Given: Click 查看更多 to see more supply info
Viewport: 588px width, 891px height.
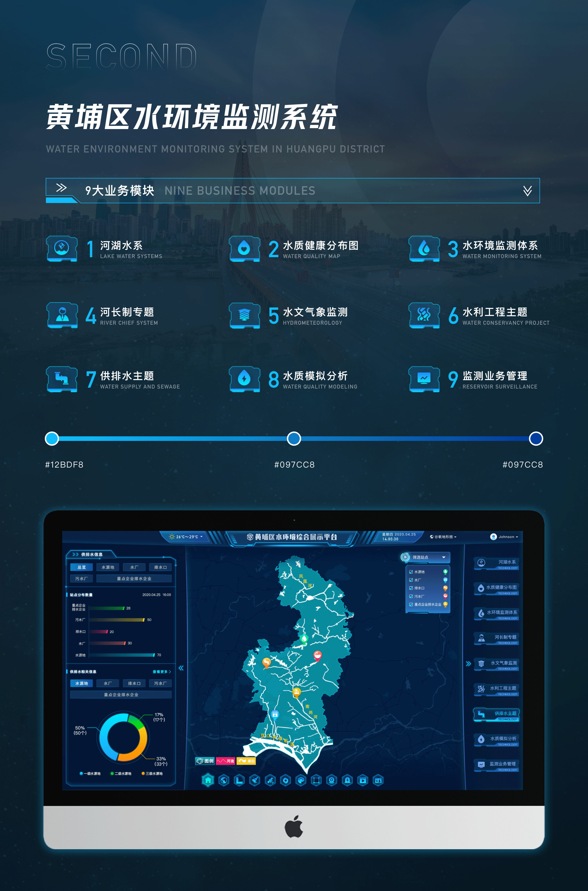Looking at the screenshot, I should 162,672.
